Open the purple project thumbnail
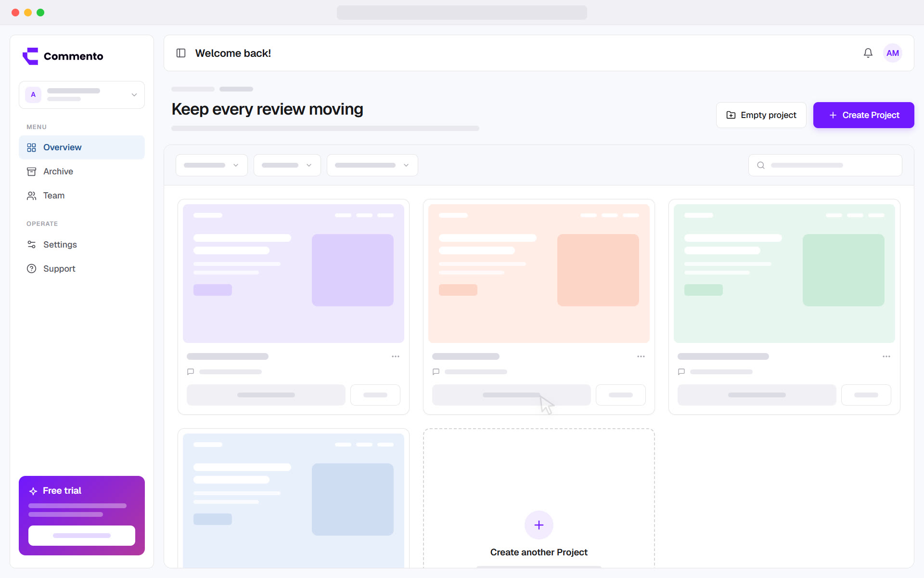This screenshot has height=578, width=924. (294, 274)
